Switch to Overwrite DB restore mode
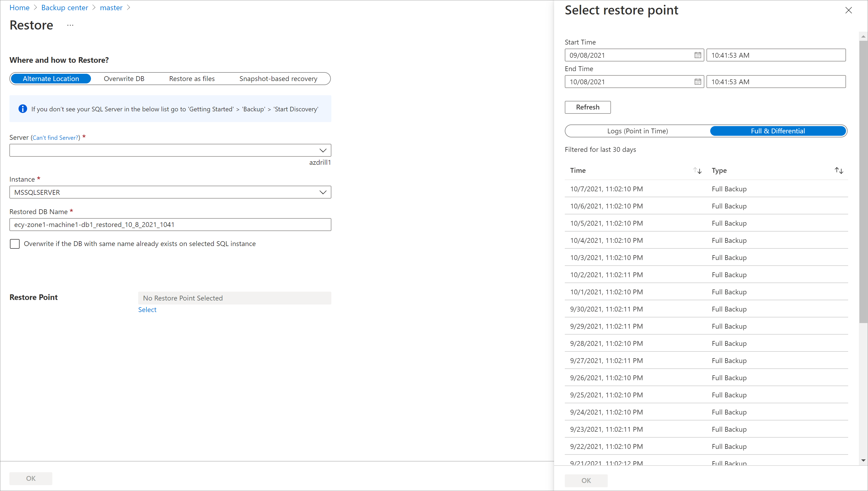 (x=123, y=78)
